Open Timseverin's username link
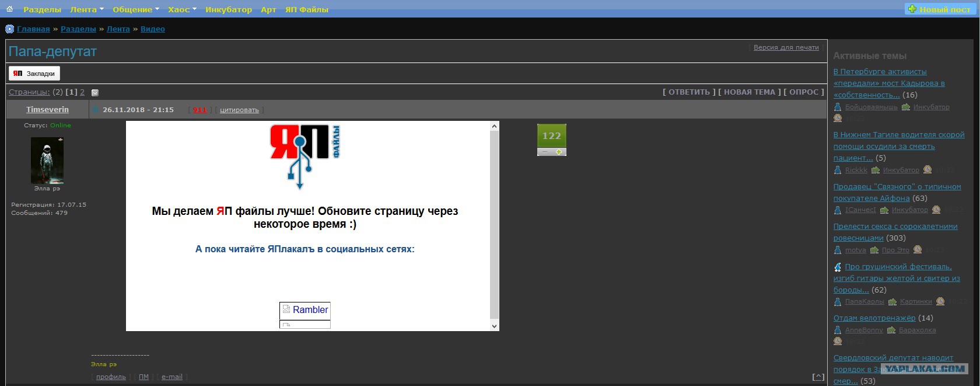Screen dimensions: 980x386 (x=47, y=109)
